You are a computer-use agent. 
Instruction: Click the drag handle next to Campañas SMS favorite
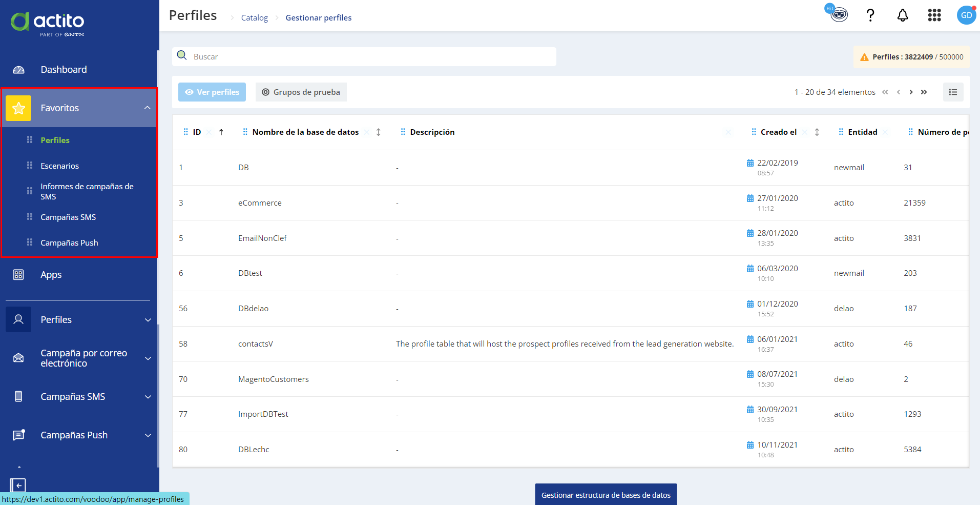30,216
